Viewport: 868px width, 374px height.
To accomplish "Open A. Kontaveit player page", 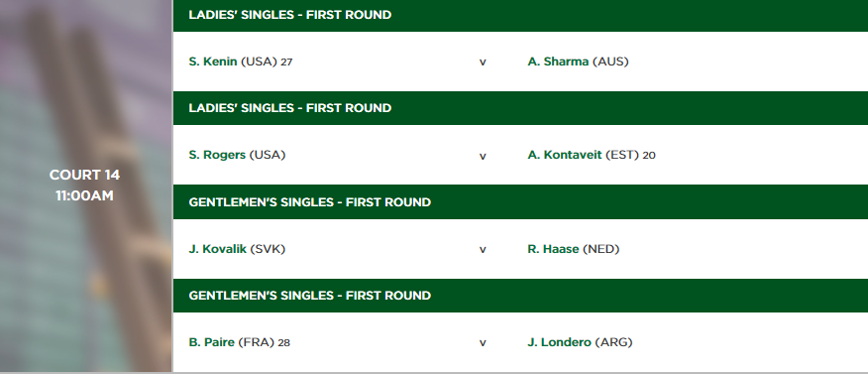I will pyautogui.click(x=565, y=155).
